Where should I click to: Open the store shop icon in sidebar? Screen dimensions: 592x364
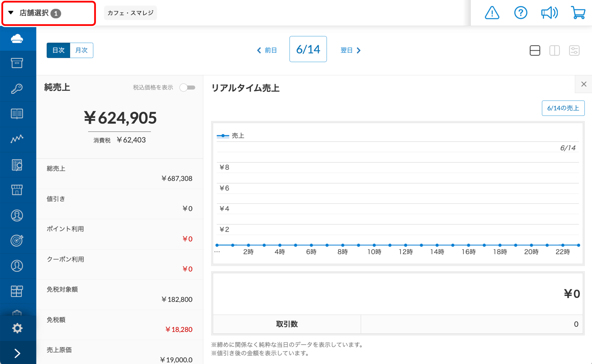[17, 190]
